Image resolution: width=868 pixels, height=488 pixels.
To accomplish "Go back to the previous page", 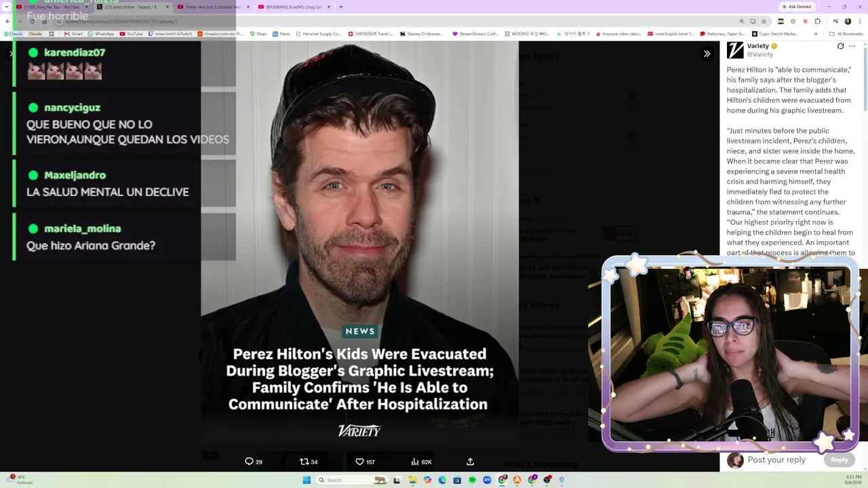I will point(7,21).
